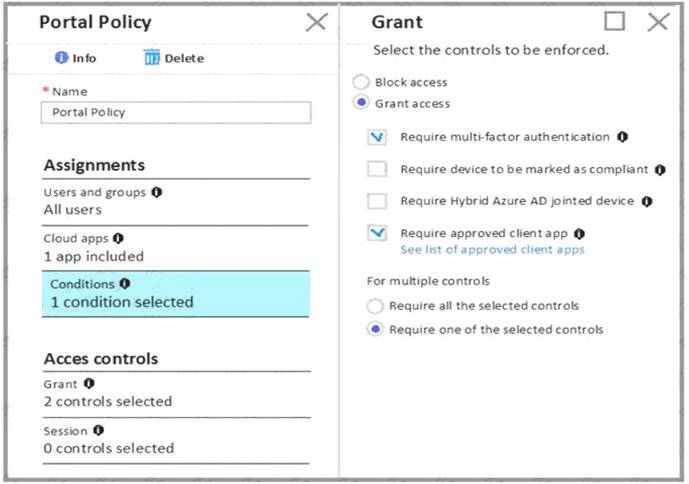Uncheck Require multi-factor authentication checkbox
689x484 pixels.
[377, 138]
